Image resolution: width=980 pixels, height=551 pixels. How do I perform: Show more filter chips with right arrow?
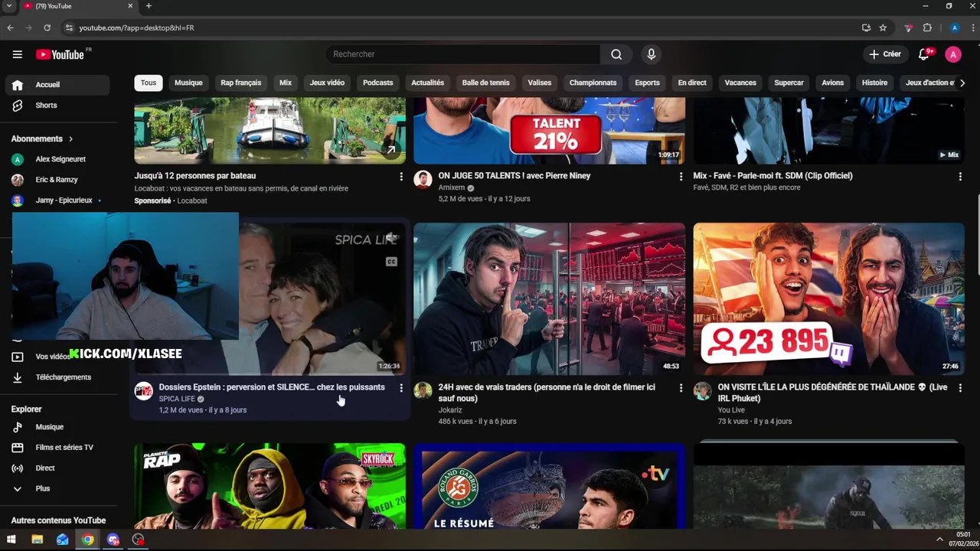pos(962,83)
